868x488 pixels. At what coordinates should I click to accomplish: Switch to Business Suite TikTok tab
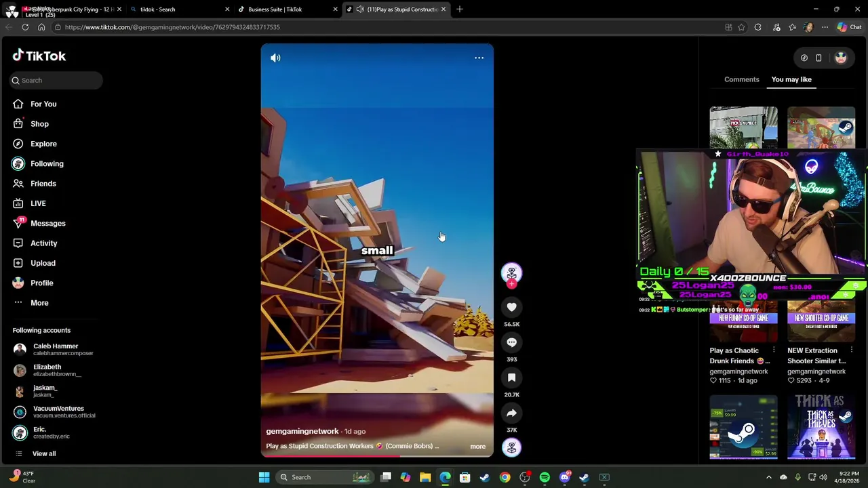(287, 9)
